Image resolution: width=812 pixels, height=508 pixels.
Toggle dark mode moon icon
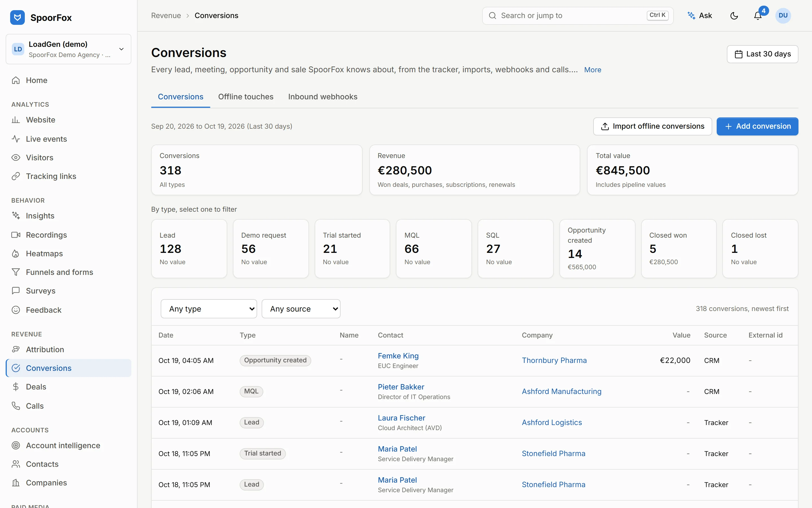pos(734,16)
